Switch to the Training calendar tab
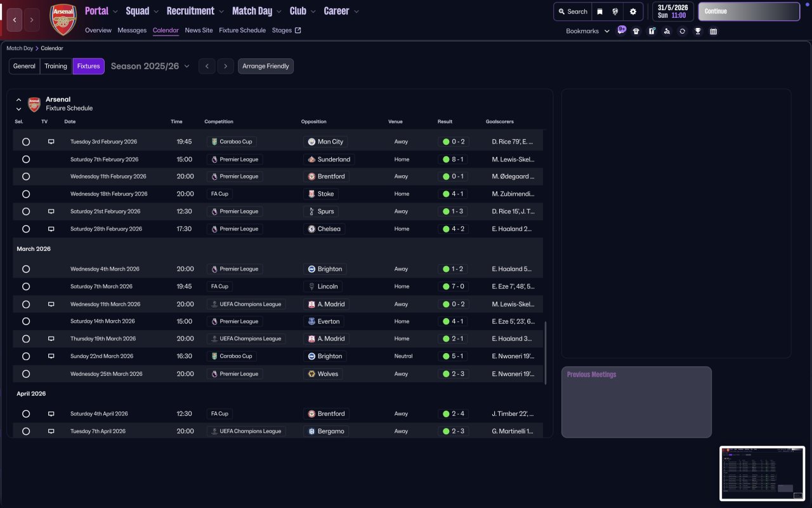812x508 pixels. [x=56, y=66]
